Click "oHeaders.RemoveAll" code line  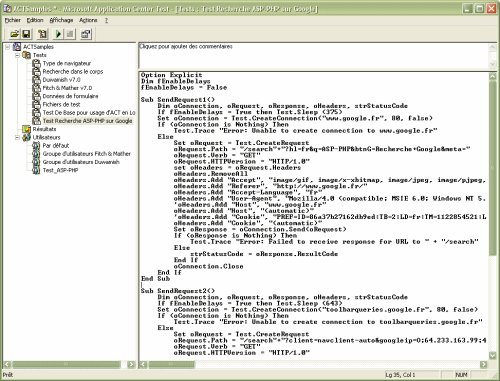pos(210,174)
